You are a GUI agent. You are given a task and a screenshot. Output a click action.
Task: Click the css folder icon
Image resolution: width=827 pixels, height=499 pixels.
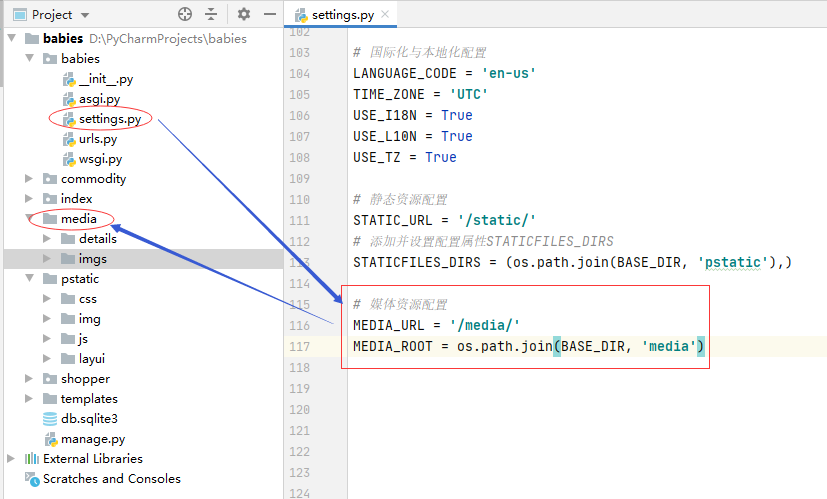click(68, 299)
